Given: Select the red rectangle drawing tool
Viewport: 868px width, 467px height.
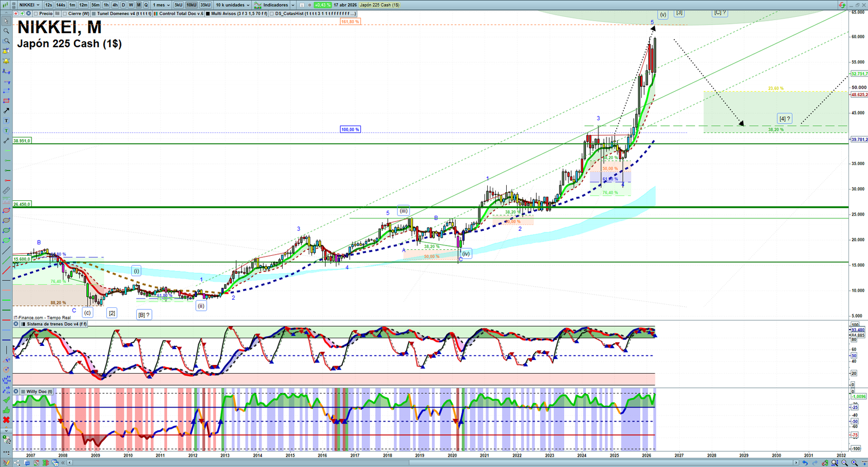Looking at the screenshot, I should point(7,100).
